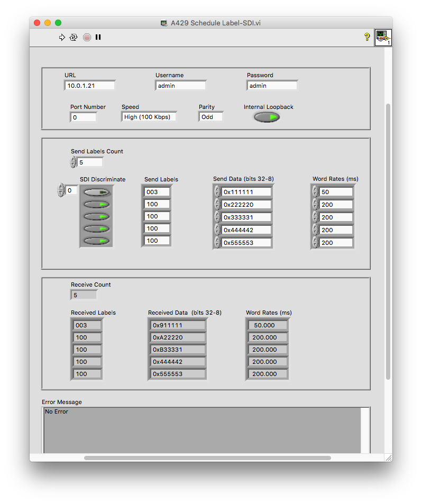Click stepper beside Send Data 0x111111
This screenshot has height=504, width=422.
tap(217, 192)
